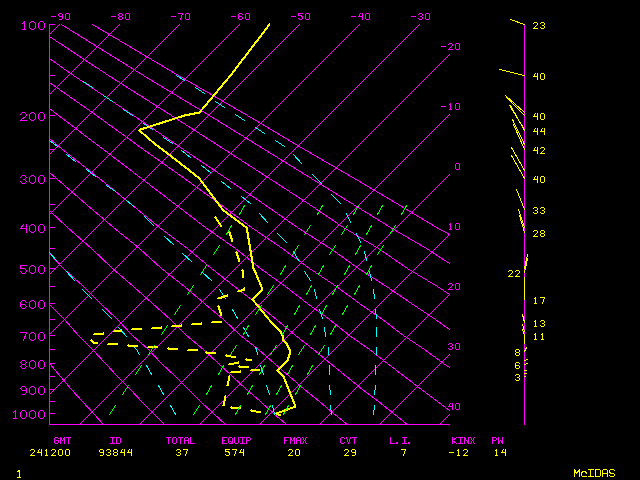Screen dimensions: 640x480
Task: Click the -50 temperature label at top
Action: tap(300, 16)
